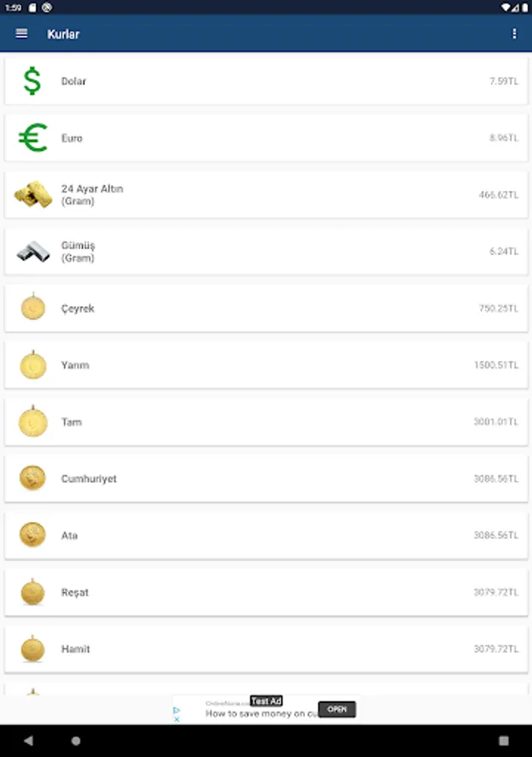This screenshot has width=532, height=757.
Task: Open the hamburger navigation menu
Action: tap(21, 34)
